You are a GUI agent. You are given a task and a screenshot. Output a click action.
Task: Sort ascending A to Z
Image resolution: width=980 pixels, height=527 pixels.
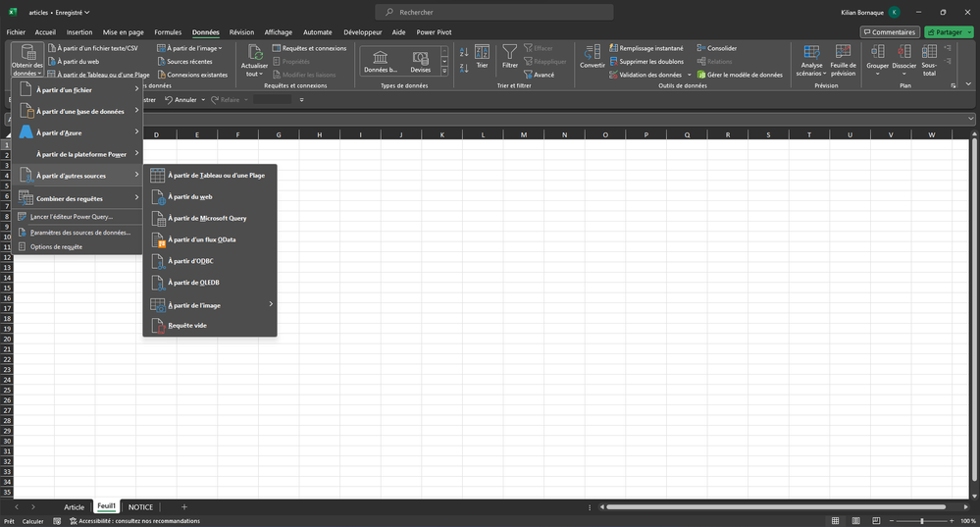click(464, 53)
